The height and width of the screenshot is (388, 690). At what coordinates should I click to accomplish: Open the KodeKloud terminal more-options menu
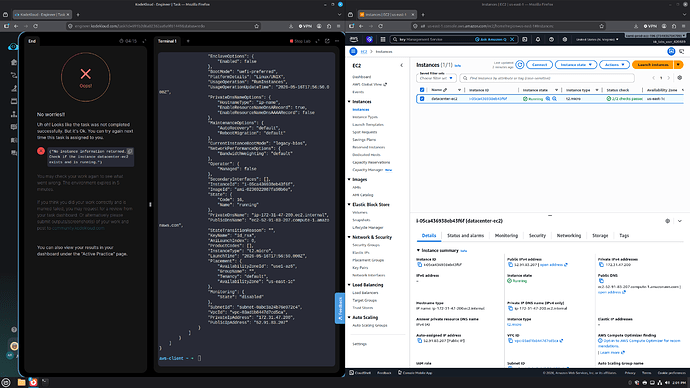pos(337,41)
